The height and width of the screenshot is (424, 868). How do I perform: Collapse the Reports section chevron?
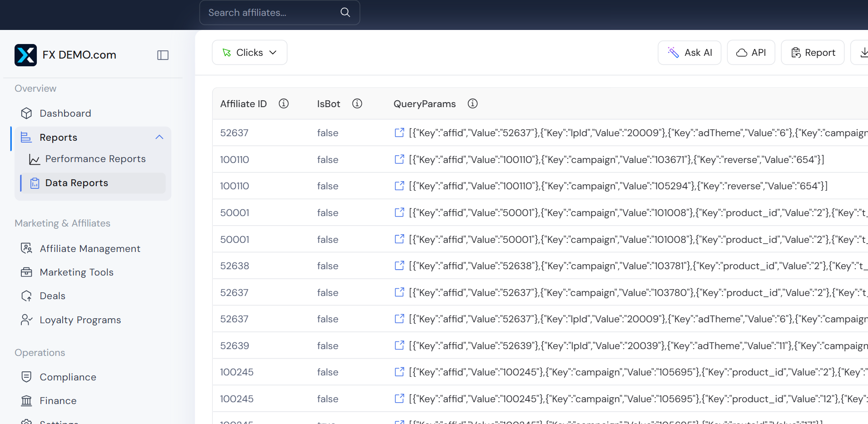click(159, 137)
